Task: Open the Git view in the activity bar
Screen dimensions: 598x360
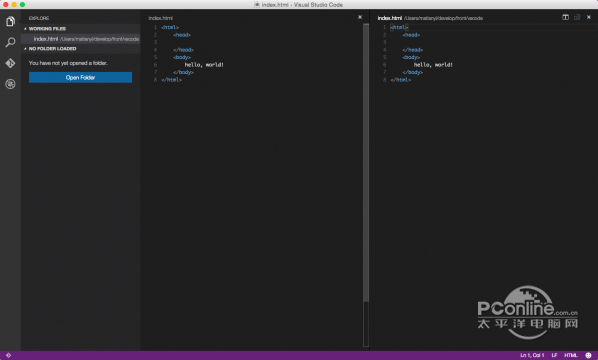Action: point(10,63)
